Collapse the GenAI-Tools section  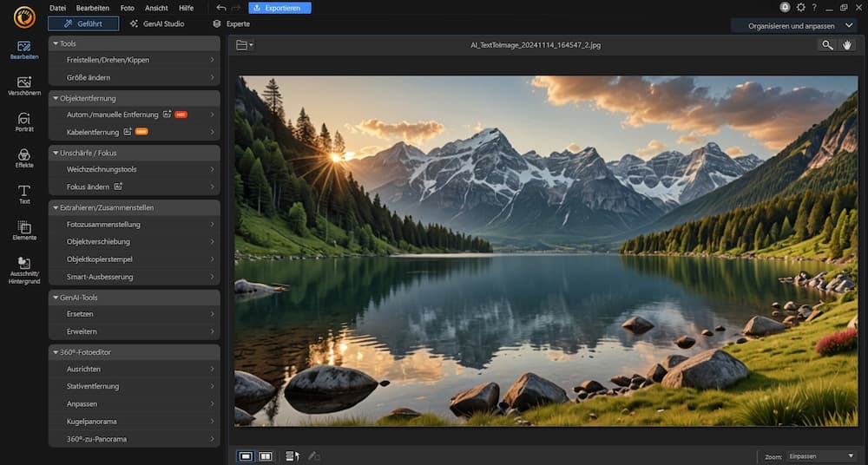(56, 298)
